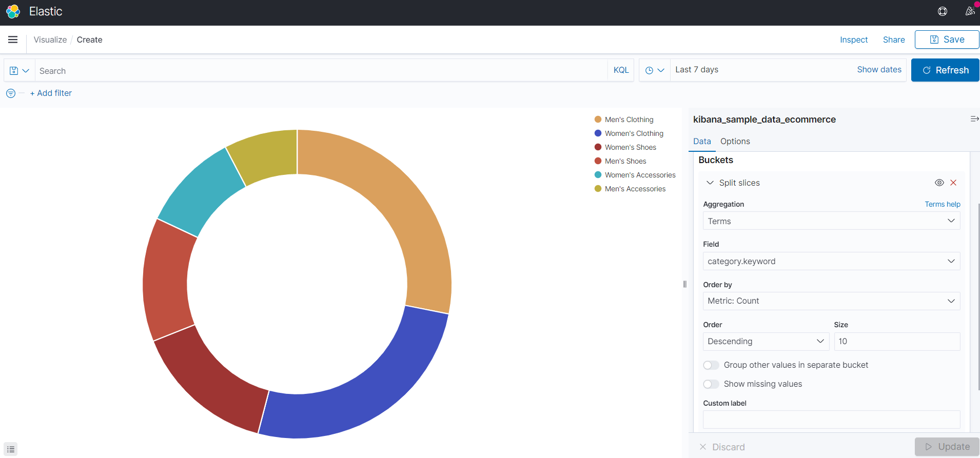Open Terms help link
The width and height of the screenshot is (980, 458).
click(943, 204)
